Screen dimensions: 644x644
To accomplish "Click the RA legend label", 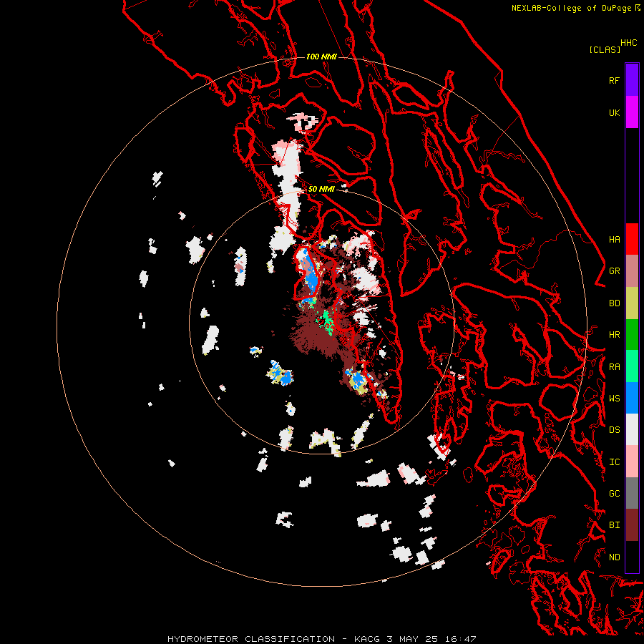I will (614, 367).
